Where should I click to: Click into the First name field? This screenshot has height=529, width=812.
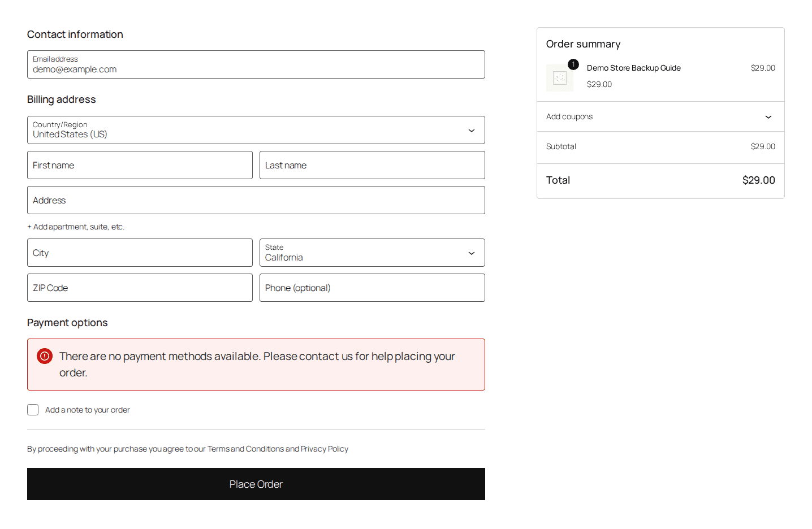click(x=140, y=165)
